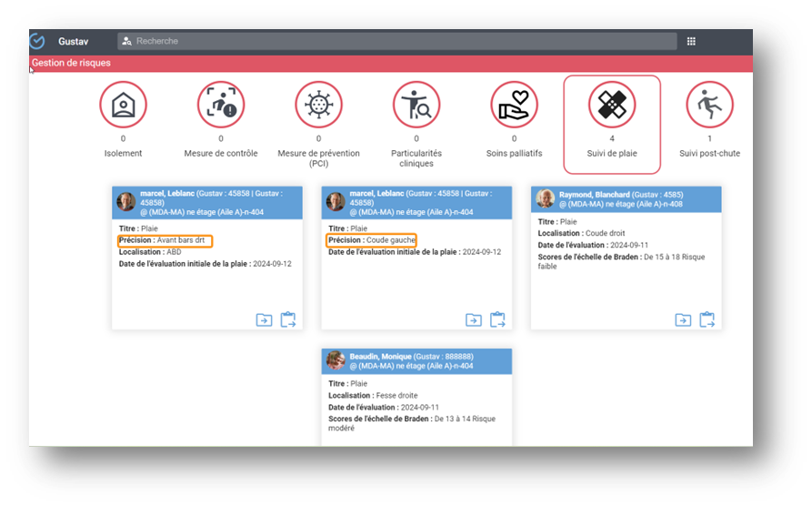This screenshot has width=812, height=506.
Task: Open the Mesure de contrôle category
Action: [221, 106]
